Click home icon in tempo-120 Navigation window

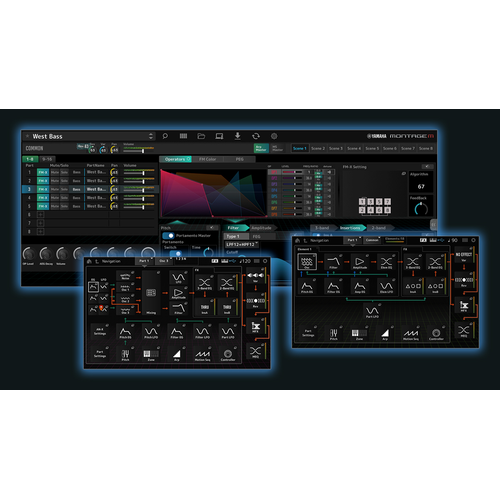(89, 261)
